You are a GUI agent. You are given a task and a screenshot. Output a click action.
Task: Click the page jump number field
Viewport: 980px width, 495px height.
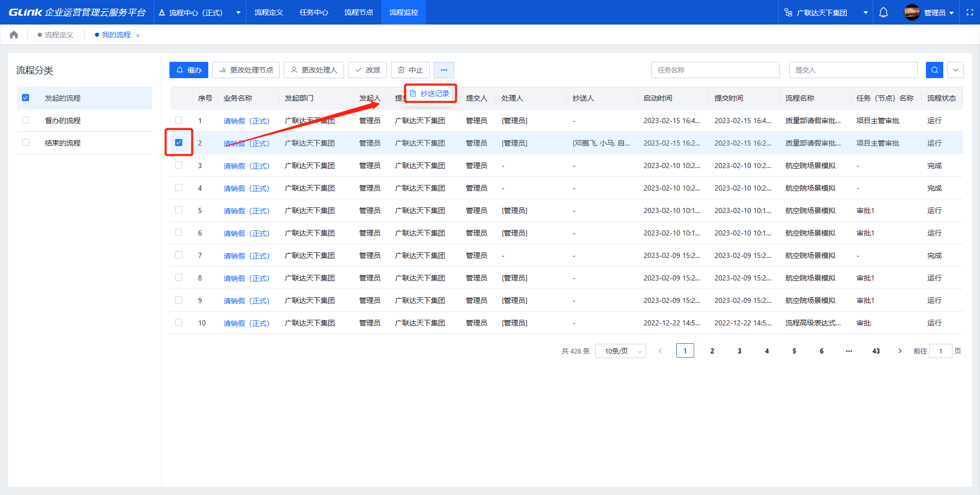click(941, 351)
